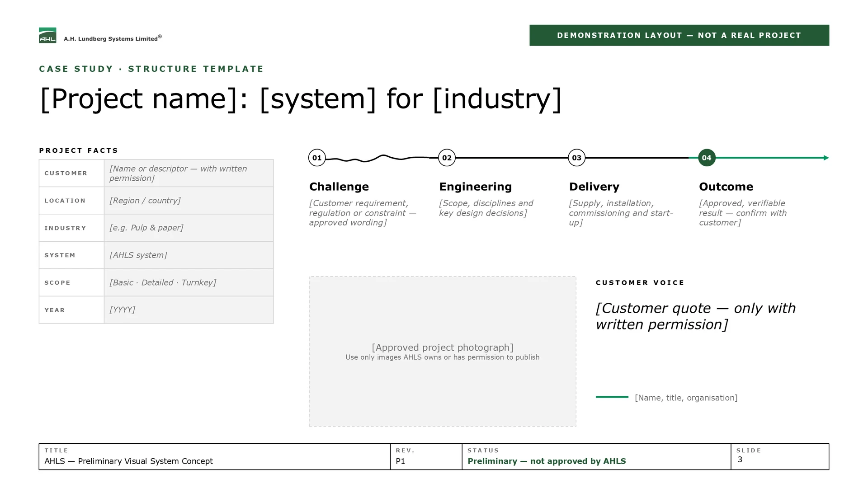
Task: Select the project name title text
Action: pos(301,99)
